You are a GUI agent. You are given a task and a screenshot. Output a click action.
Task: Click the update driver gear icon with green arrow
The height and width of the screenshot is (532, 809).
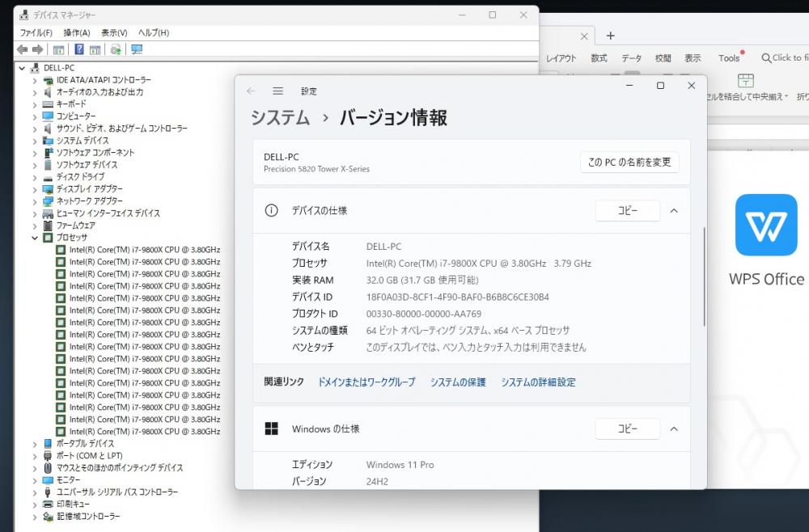pos(116,49)
